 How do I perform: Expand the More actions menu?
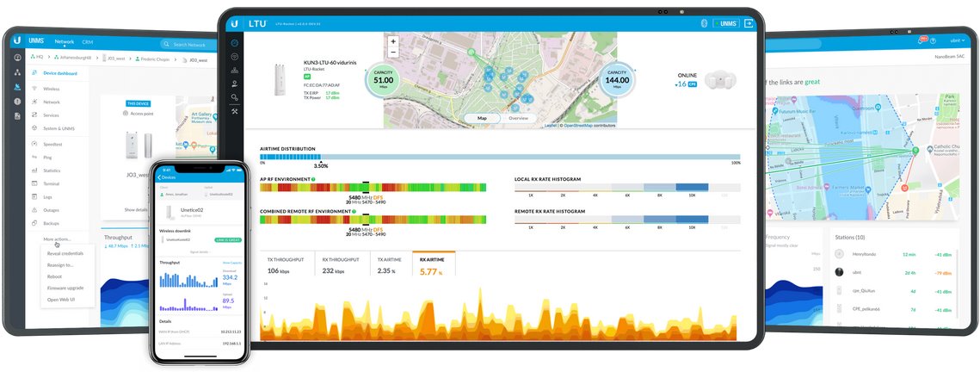[x=57, y=239]
